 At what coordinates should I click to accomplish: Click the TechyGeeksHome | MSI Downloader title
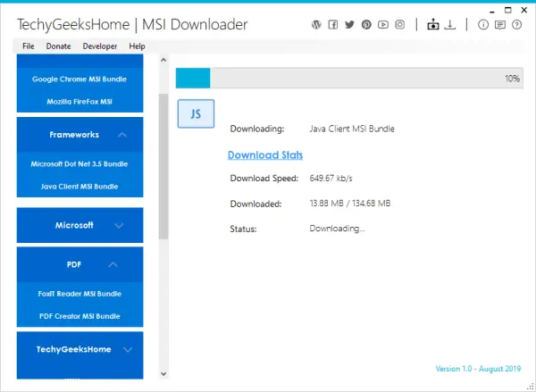coord(132,25)
